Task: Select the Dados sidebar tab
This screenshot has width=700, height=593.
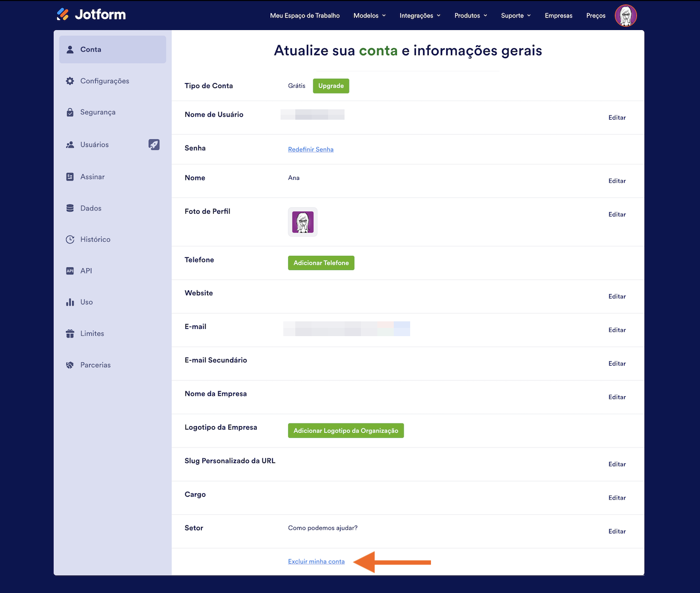Action: (x=113, y=208)
